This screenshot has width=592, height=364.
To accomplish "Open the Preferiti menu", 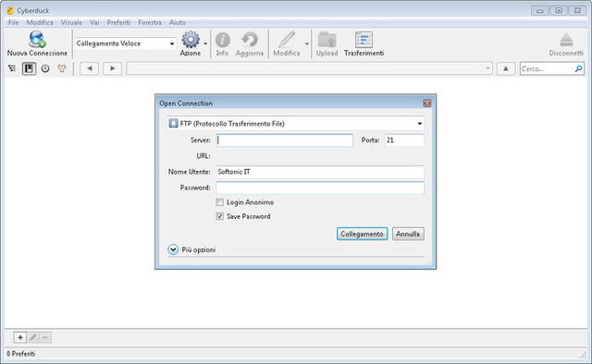I will click(118, 22).
